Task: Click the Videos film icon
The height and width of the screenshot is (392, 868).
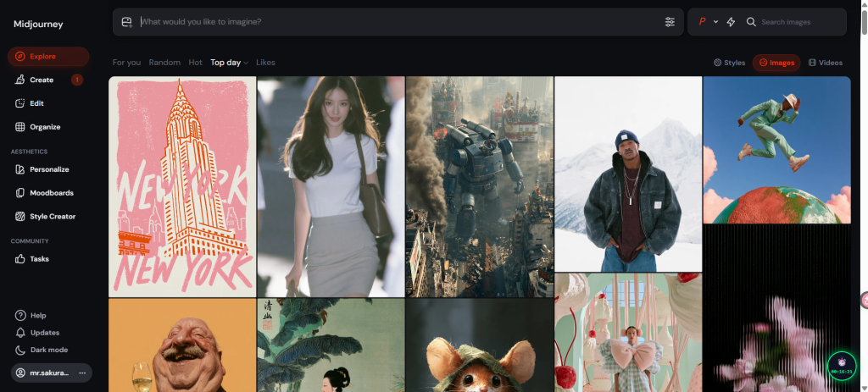Action: pyautogui.click(x=812, y=63)
